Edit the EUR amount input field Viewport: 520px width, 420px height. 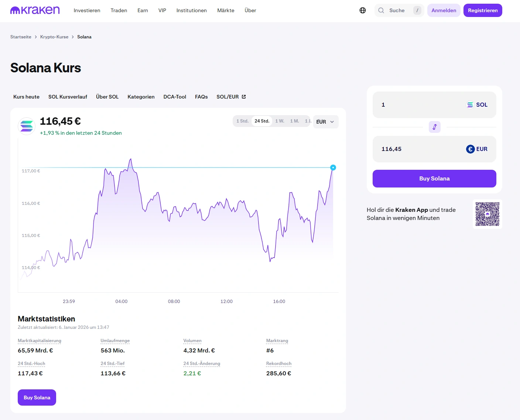tap(434, 149)
